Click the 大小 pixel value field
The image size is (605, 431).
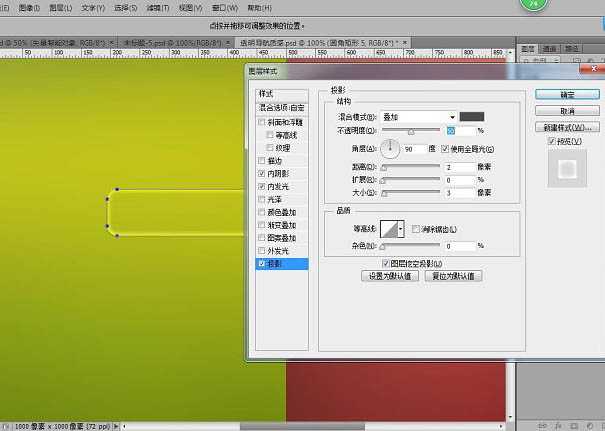[x=460, y=193]
